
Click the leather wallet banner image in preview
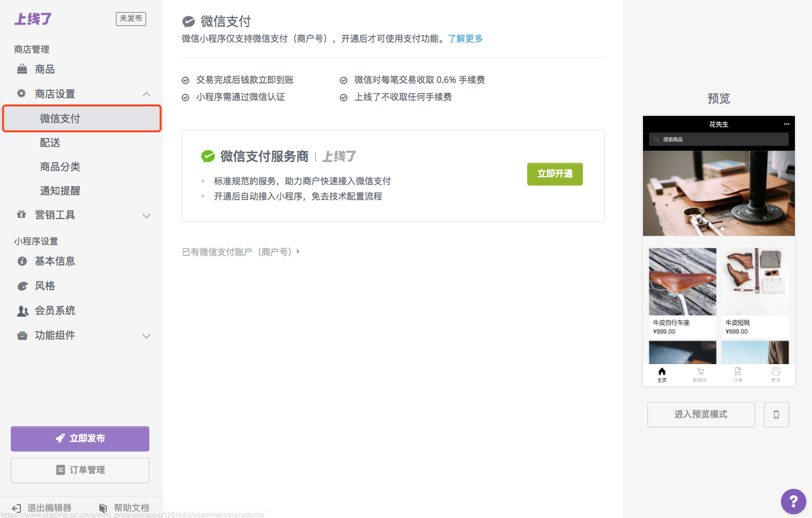719,193
